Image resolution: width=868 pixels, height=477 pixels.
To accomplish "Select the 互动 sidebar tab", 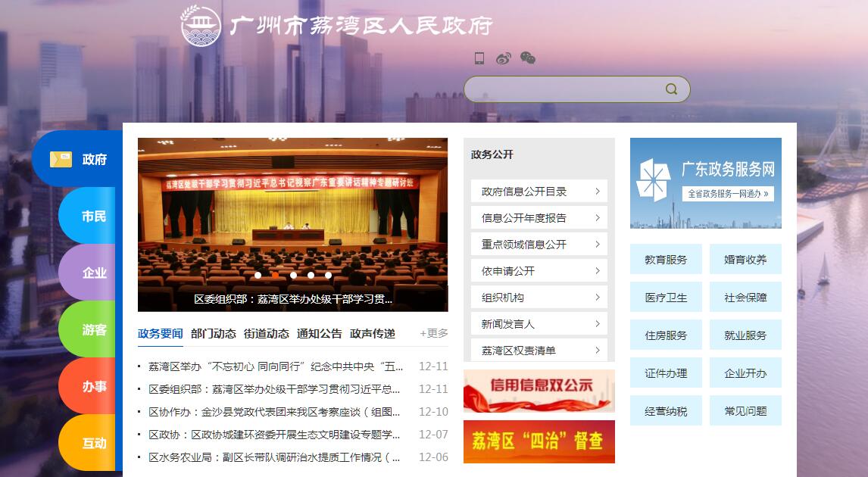I will 86,443.
